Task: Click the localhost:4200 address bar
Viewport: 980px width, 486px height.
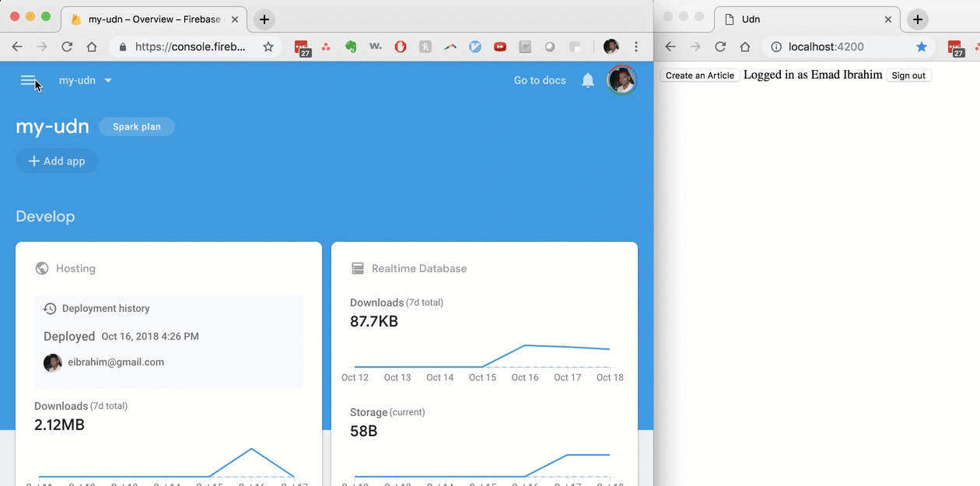Action: (x=849, y=47)
